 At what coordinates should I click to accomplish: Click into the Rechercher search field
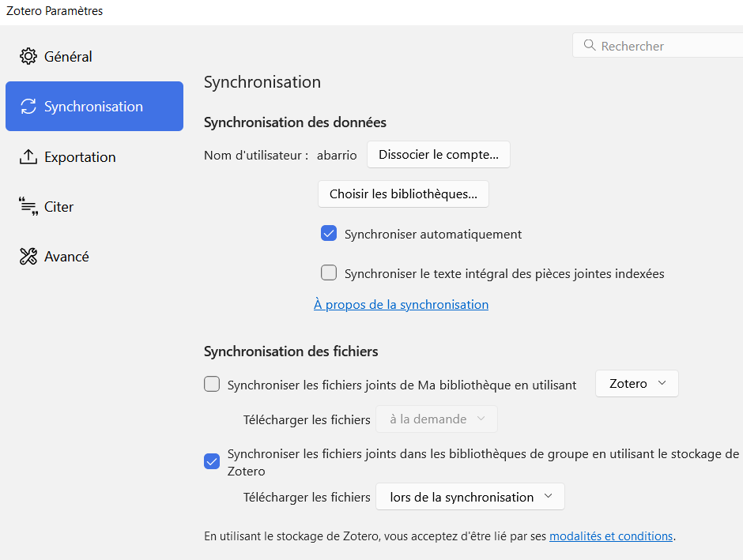[658, 46]
